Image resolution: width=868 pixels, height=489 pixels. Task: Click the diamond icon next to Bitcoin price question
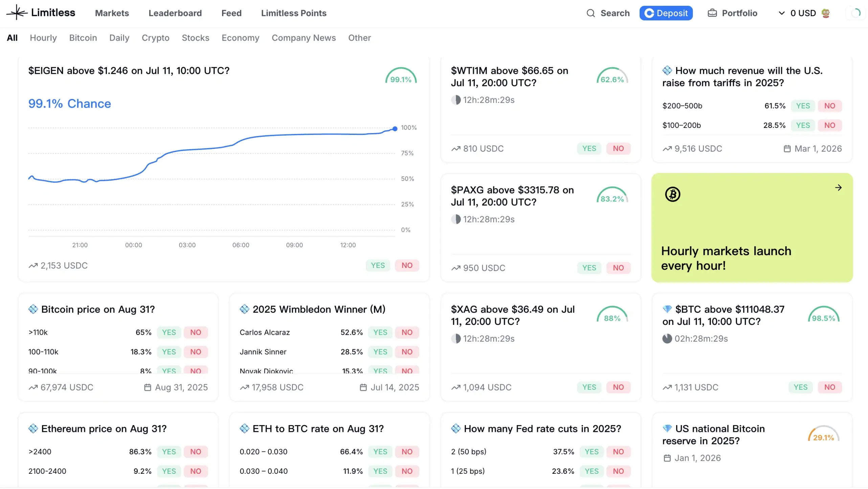pyautogui.click(x=33, y=309)
